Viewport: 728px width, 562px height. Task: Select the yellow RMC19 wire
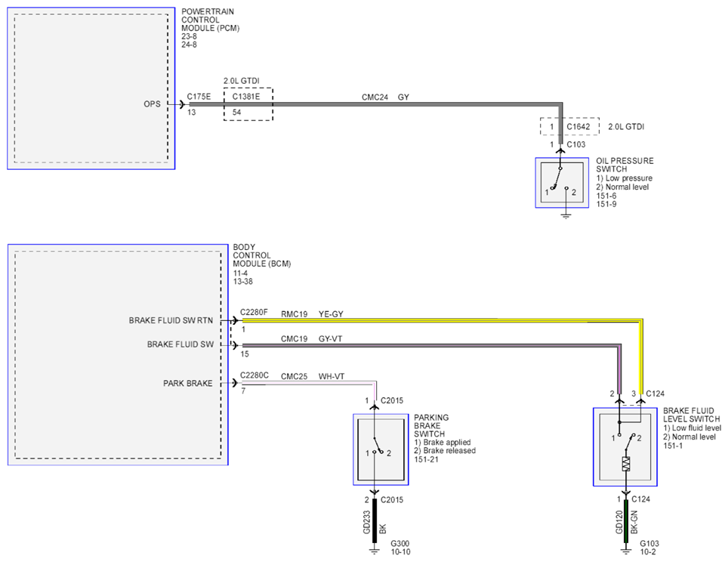[441, 320]
